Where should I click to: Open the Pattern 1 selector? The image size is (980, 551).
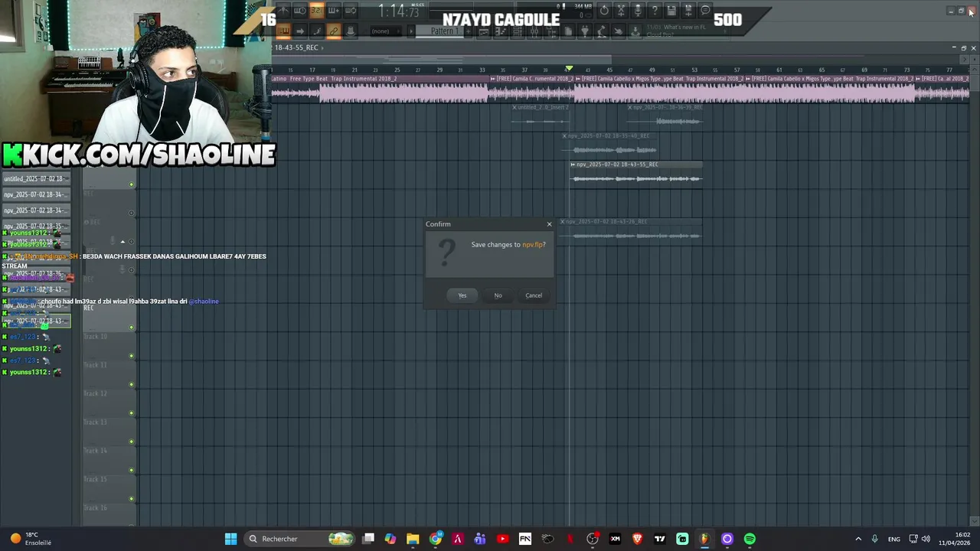pyautogui.click(x=443, y=31)
